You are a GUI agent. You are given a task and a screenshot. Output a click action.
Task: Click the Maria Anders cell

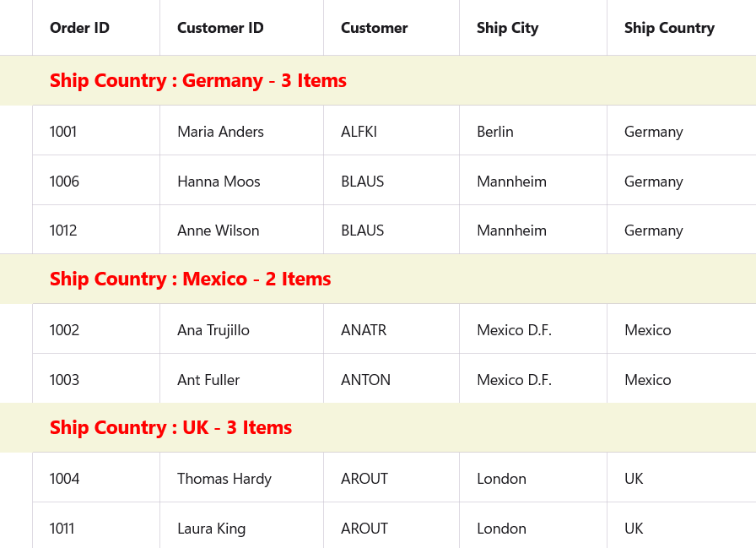coord(220,132)
